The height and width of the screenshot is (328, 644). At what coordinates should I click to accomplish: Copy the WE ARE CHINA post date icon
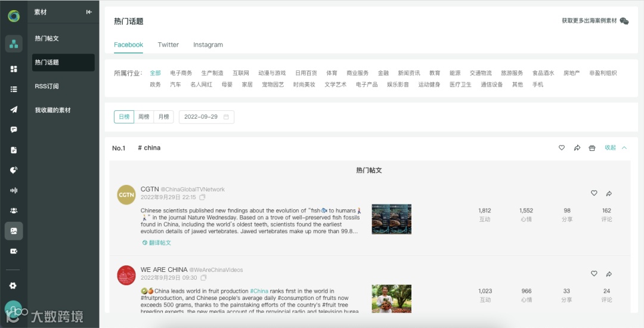point(203,278)
